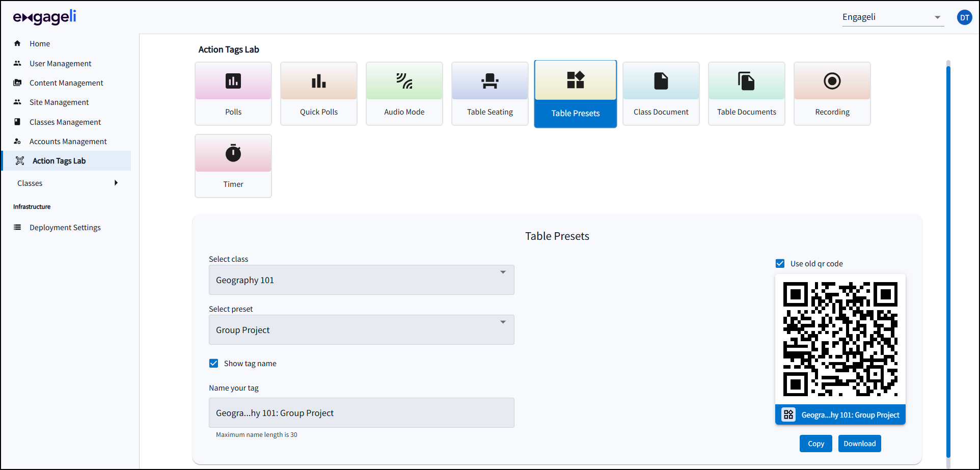Click the Audio Mode icon

pos(404,81)
